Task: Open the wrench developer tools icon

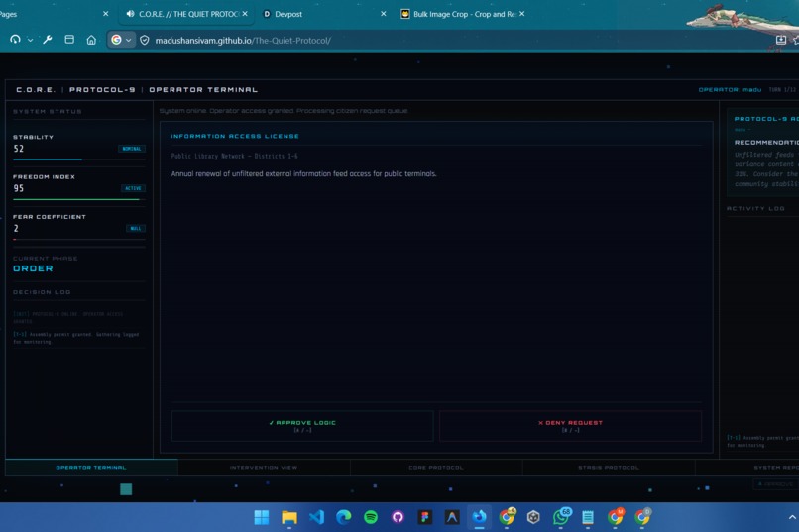Action: pyautogui.click(x=48, y=40)
